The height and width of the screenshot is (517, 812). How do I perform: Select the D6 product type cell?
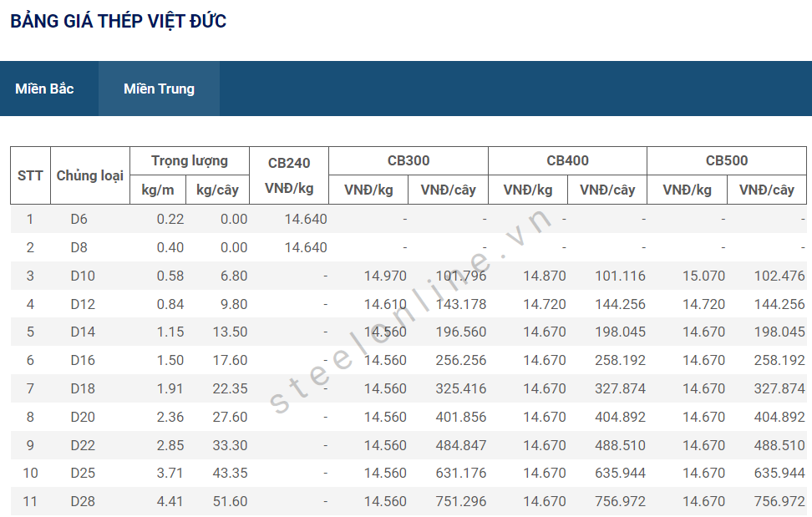(x=79, y=220)
